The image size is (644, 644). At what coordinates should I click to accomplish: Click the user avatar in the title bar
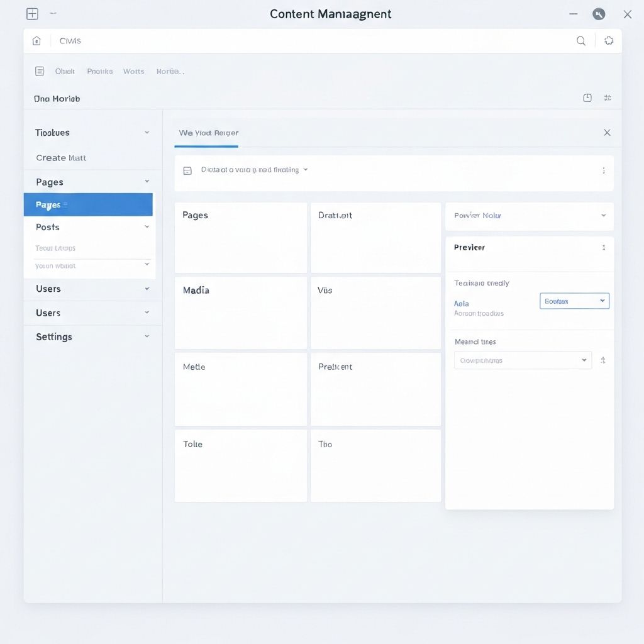(598, 13)
